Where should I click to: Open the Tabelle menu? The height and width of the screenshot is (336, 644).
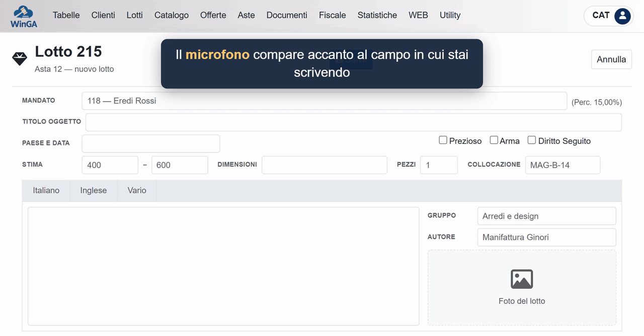tap(66, 15)
